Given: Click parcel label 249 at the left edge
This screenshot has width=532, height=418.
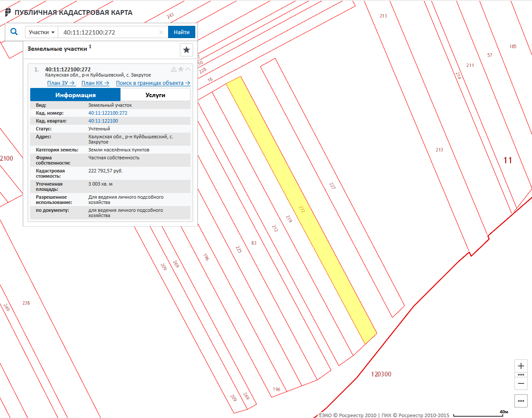Looking at the screenshot, I should 6,307.
